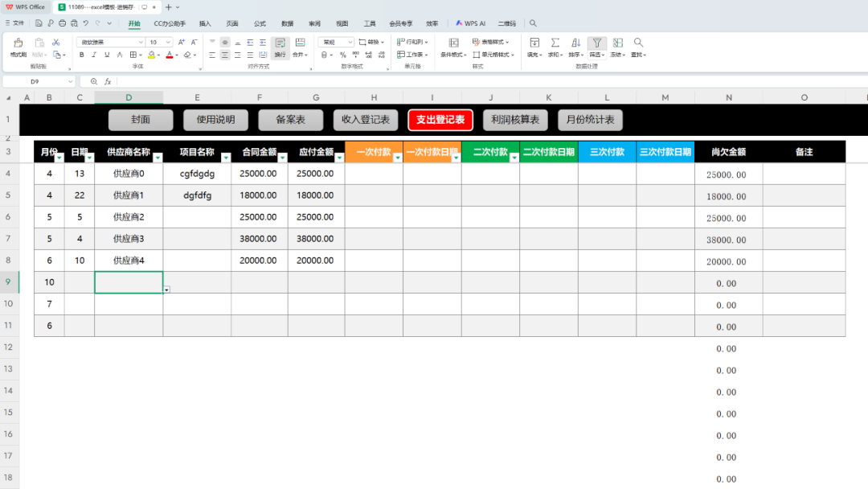Open the 视图 (View) ribbon tab
Viewport: 868px width, 489px height.
tap(342, 23)
